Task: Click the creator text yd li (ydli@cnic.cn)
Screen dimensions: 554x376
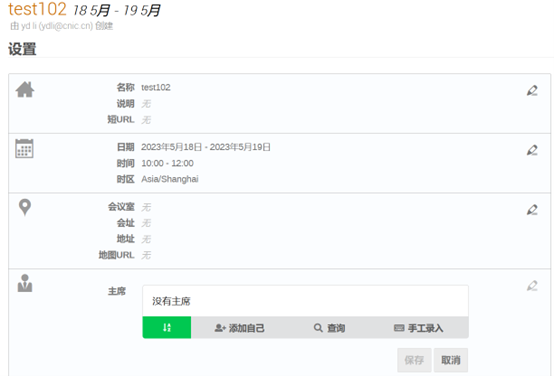Action: (x=57, y=26)
